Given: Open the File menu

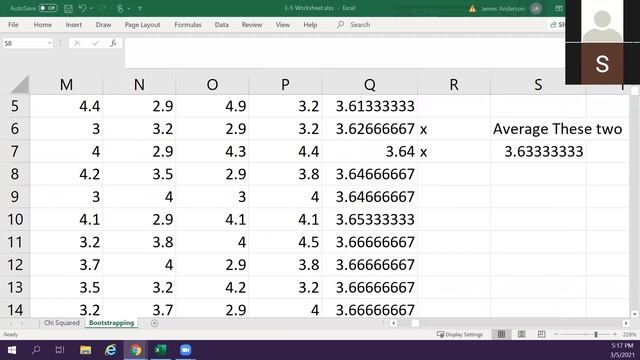Looking at the screenshot, I should click(x=13, y=25).
